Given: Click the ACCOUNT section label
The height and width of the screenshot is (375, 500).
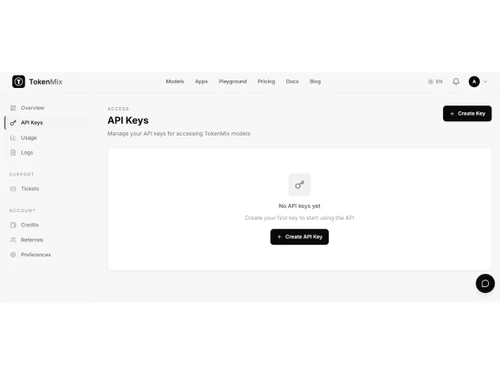Looking at the screenshot, I should click(x=22, y=211).
